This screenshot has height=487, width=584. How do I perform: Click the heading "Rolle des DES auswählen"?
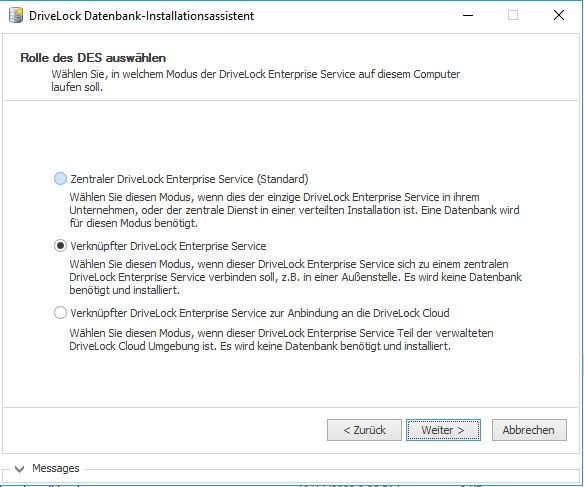click(93, 58)
